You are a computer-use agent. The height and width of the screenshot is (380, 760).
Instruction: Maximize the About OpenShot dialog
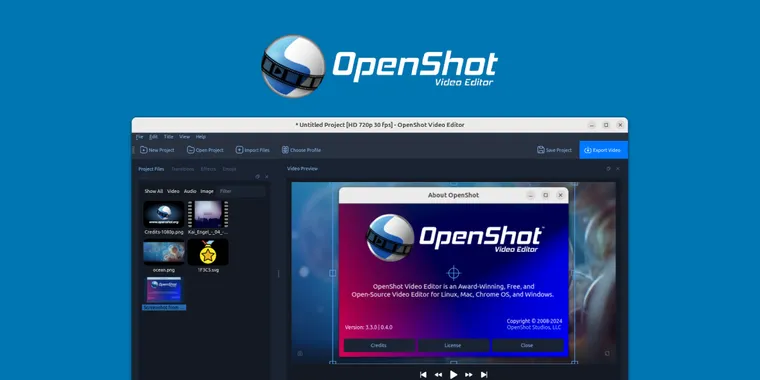546,195
